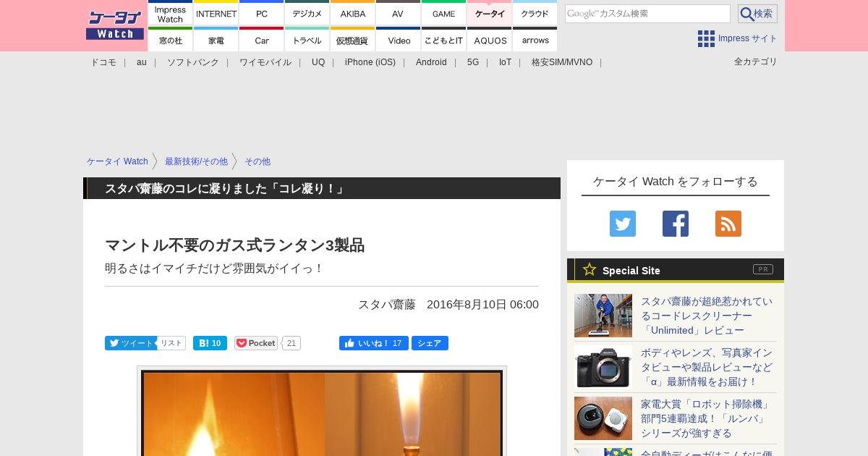
Task: Click the リスト button next to tweet
Action: click(x=171, y=343)
